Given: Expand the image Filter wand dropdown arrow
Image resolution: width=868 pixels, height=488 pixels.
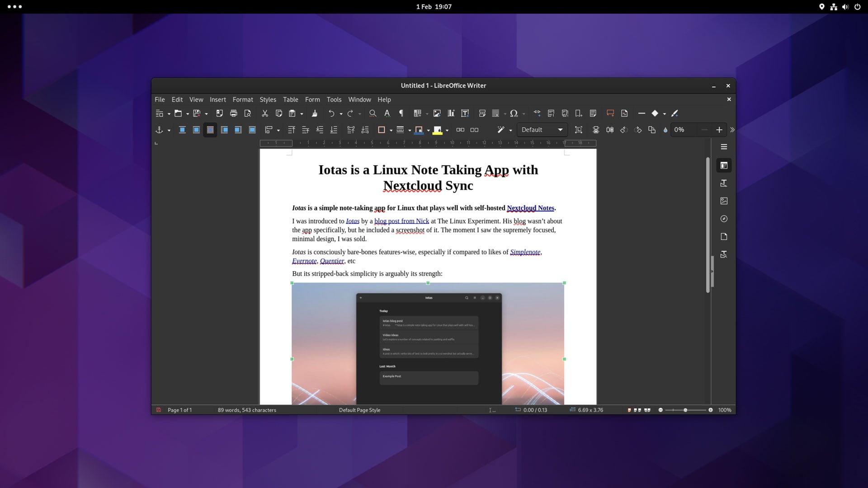Looking at the screenshot, I should coord(510,131).
